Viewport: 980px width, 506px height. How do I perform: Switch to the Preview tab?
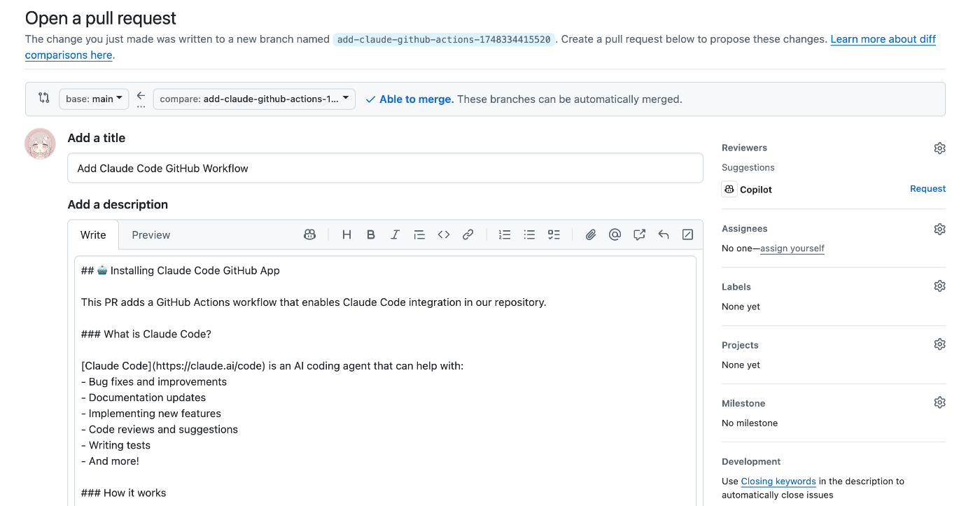pyautogui.click(x=151, y=235)
